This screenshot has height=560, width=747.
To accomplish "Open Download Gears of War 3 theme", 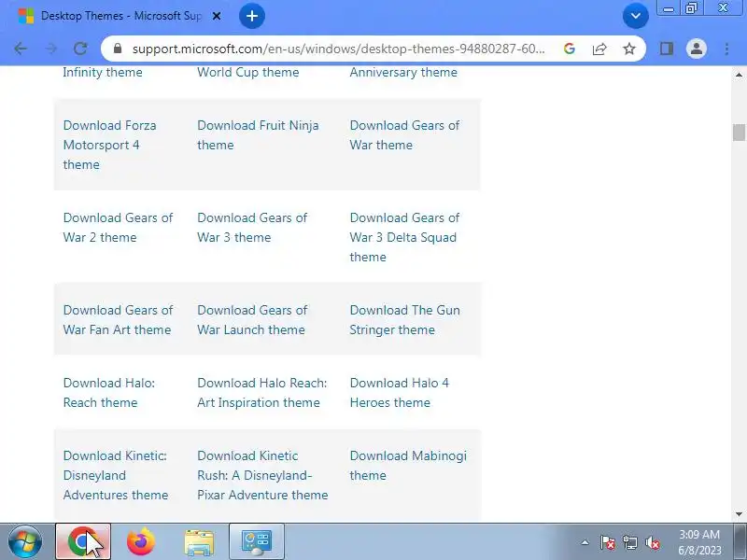I will [252, 228].
